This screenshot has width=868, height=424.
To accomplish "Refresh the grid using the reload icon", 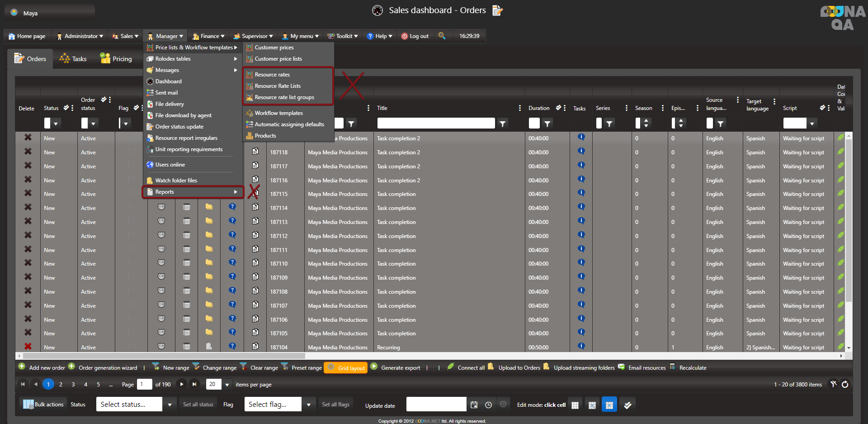I will [844, 384].
